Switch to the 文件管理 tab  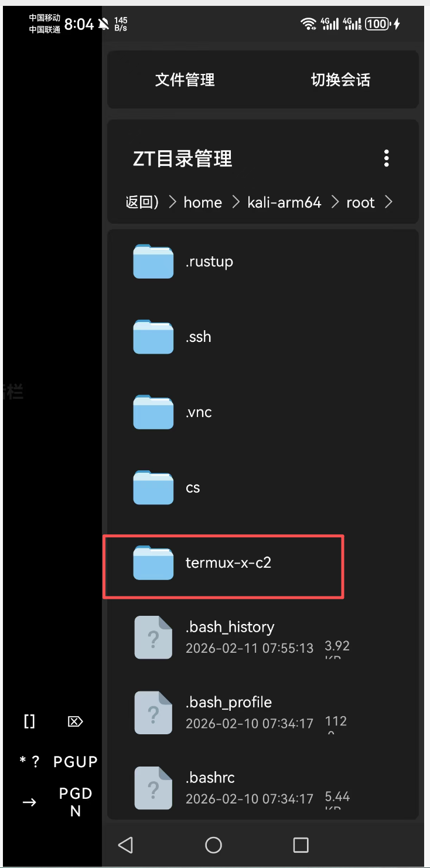185,80
